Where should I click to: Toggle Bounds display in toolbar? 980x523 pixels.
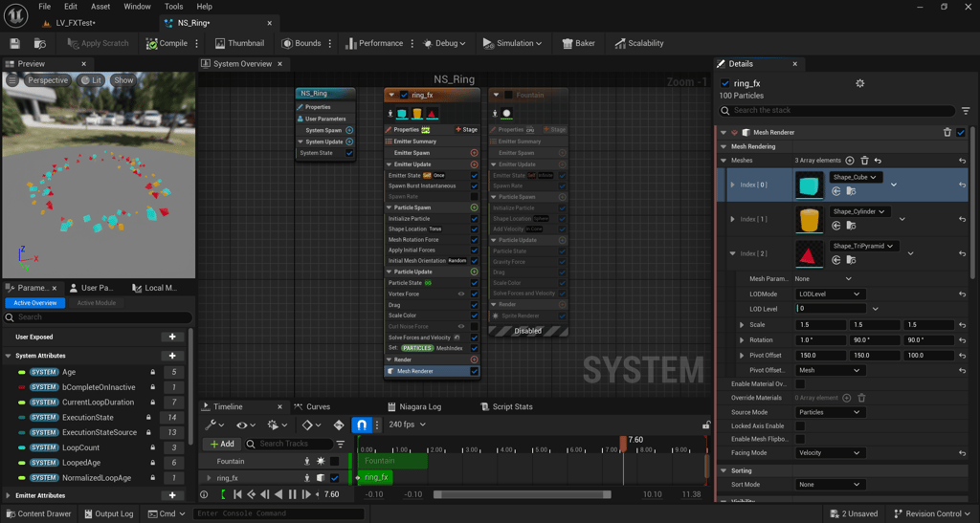(301, 43)
